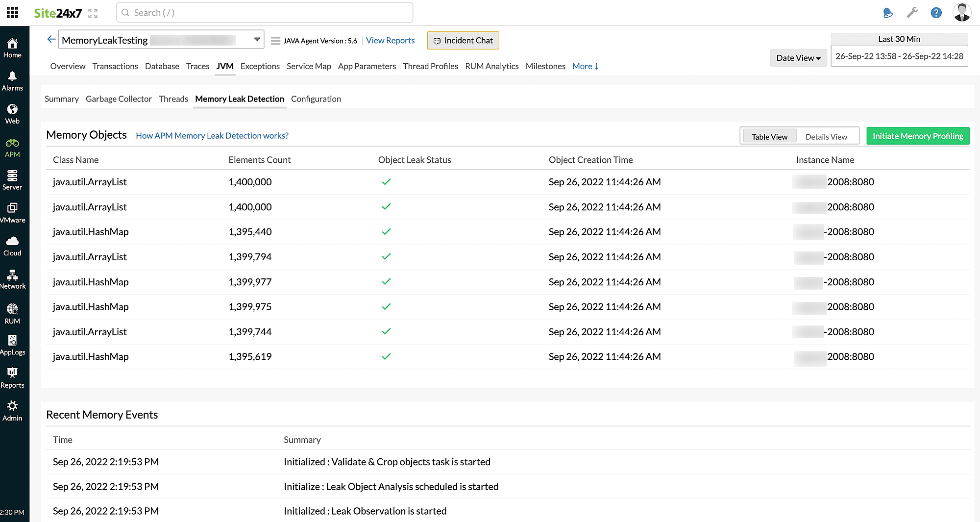This screenshot has width=980, height=522.
Task: Open the Transactions tab
Action: click(x=115, y=66)
